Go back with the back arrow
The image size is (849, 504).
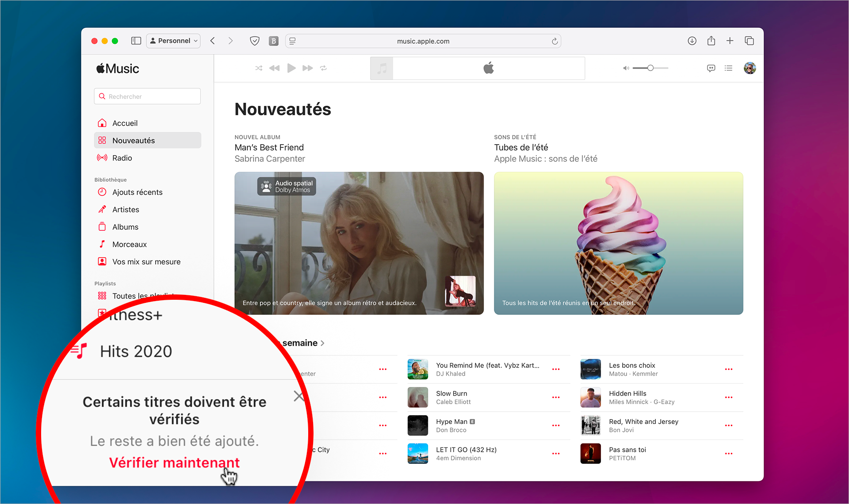pos(213,41)
